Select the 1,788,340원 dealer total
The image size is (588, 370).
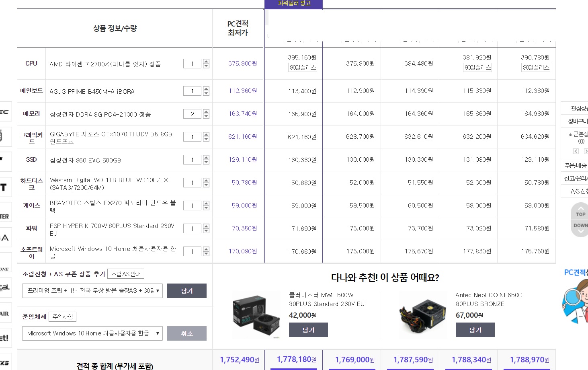point(471,360)
